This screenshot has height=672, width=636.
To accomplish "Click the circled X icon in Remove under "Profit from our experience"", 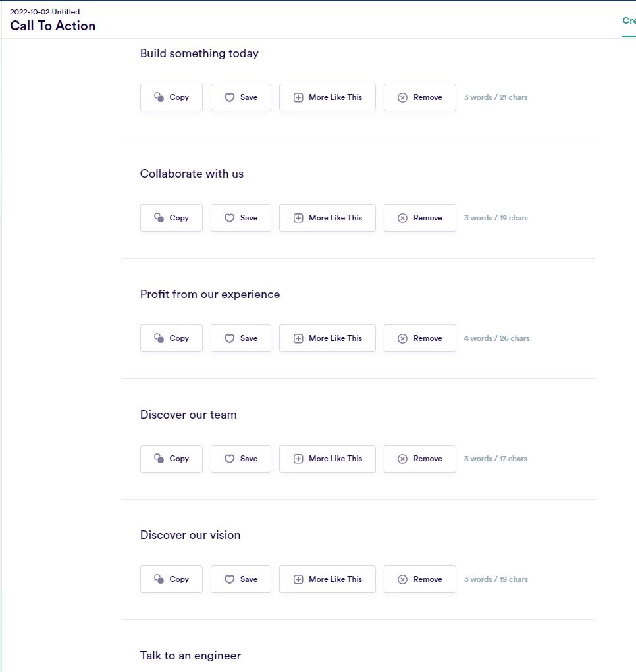I will click(x=402, y=338).
